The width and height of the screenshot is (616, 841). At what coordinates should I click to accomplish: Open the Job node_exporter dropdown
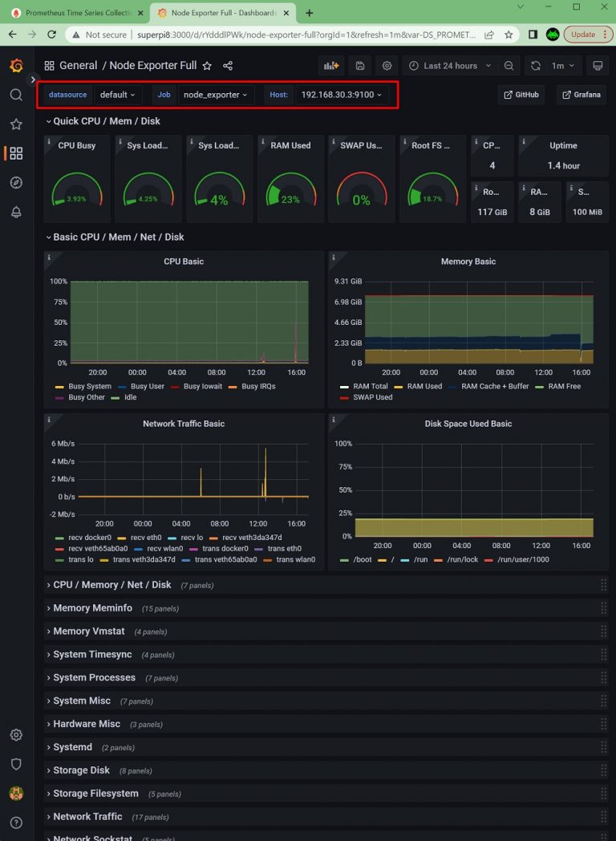click(x=215, y=95)
